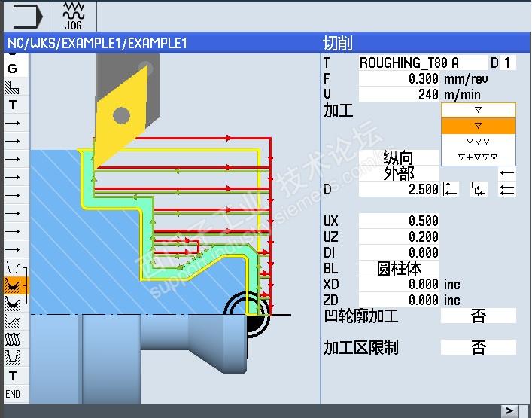Viewport: 532px width, 418px height.
Task: Select the thread cutting step icon
Action: click(13, 340)
